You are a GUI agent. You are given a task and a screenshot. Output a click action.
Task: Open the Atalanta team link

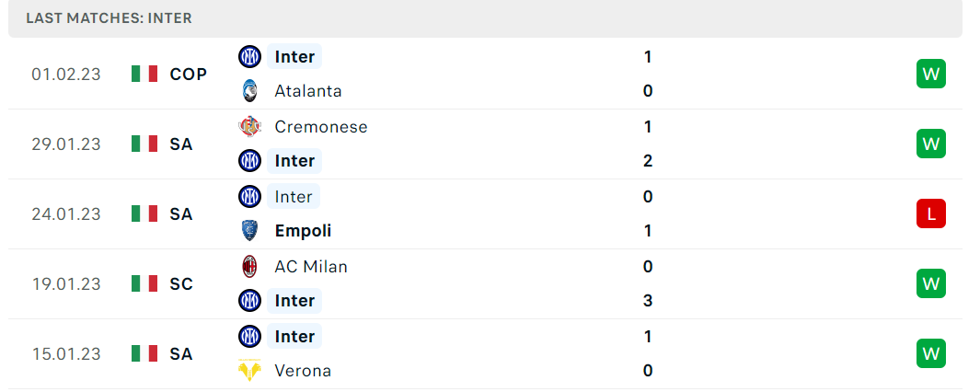(308, 91)
